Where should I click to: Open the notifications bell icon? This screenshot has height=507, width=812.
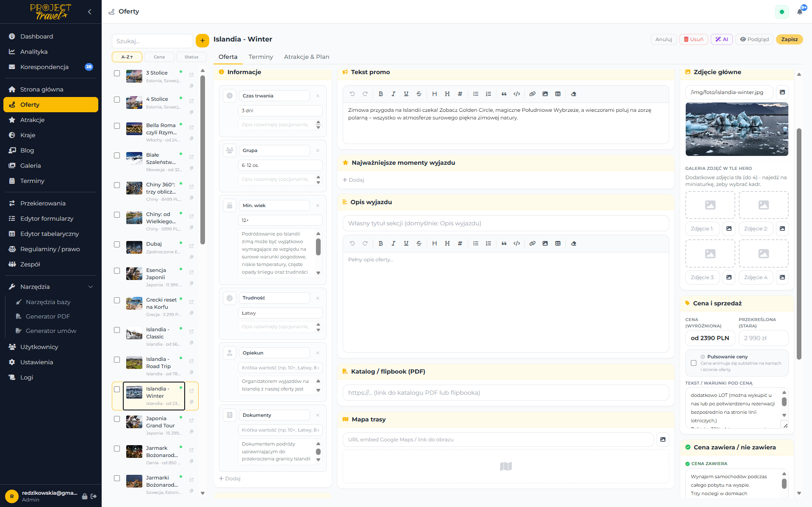(x=800, y=12)
